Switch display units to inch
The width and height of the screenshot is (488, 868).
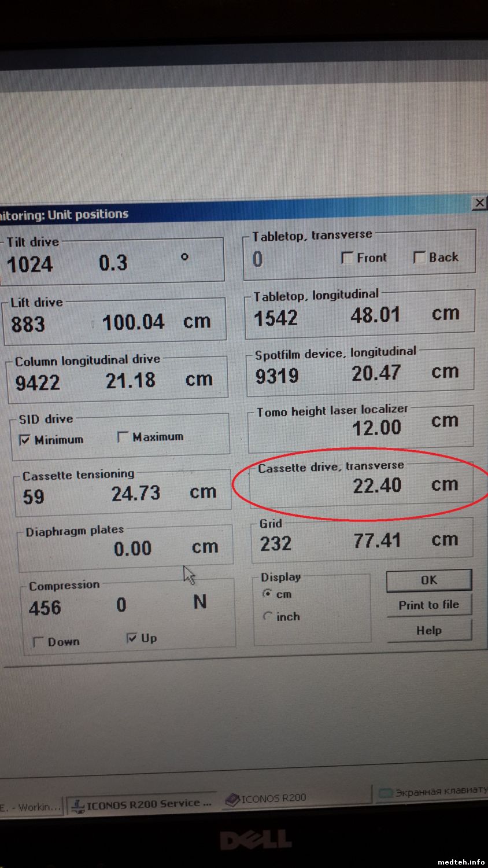pyautogui.click(x=267, y=616)
